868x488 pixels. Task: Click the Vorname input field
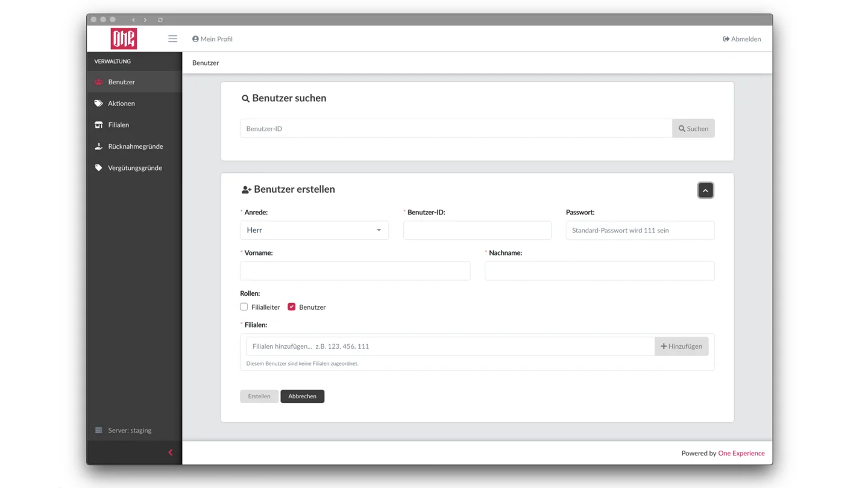355,271
